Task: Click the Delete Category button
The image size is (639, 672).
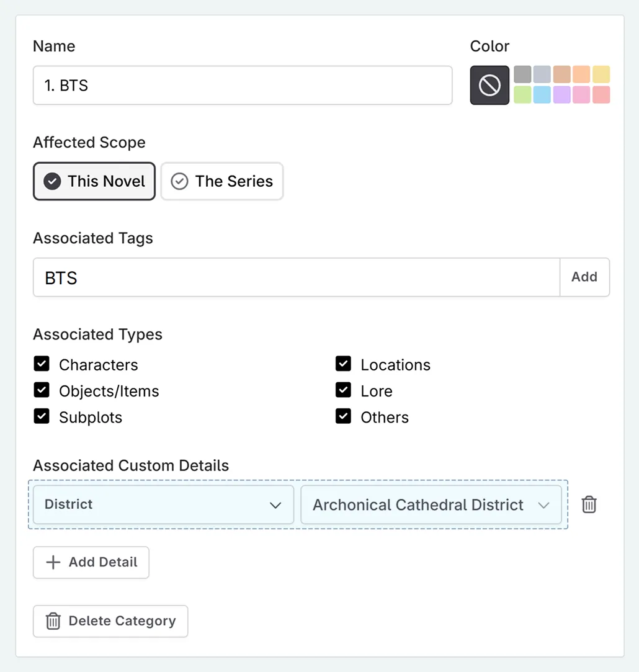Action: (x=110, y=621)
